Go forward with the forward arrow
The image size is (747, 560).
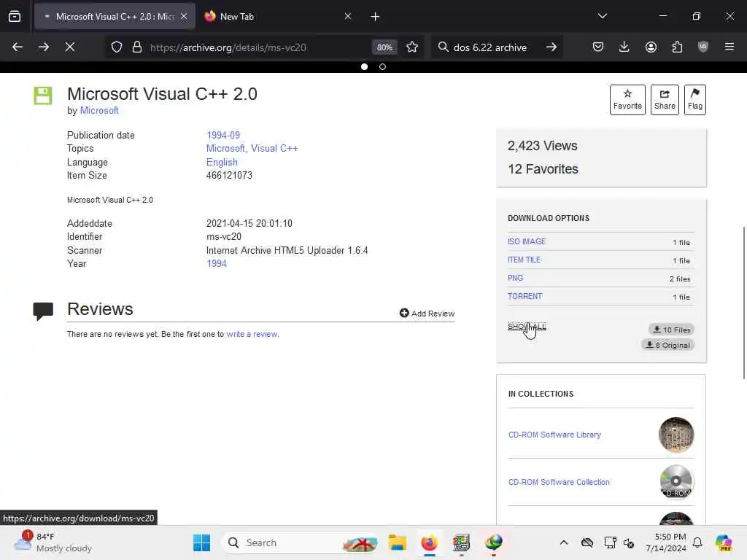43,47
